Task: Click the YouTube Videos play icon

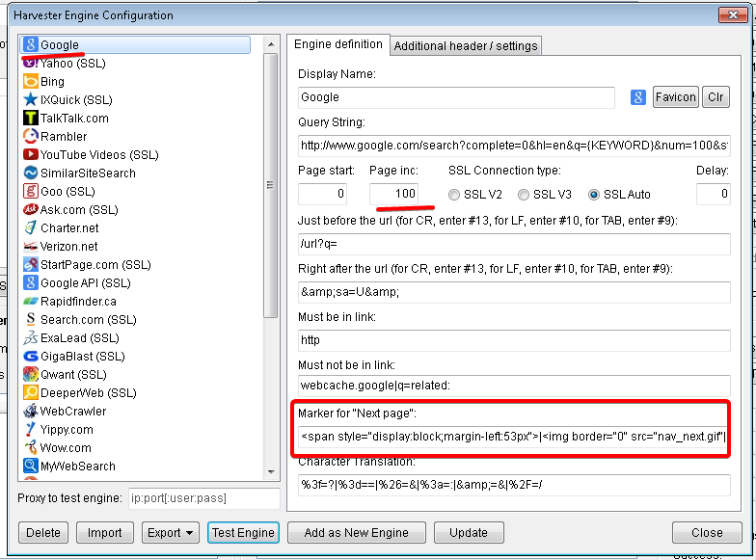Action: (31, 154)
